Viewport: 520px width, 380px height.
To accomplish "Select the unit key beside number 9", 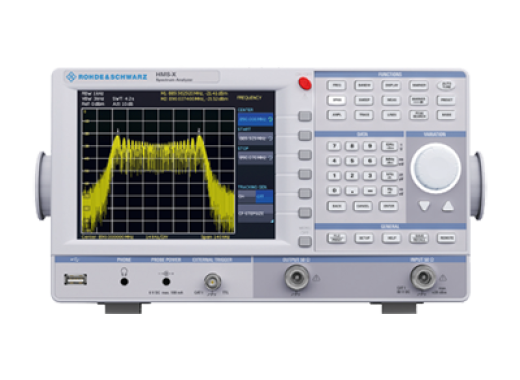I will tap(389, 146).
